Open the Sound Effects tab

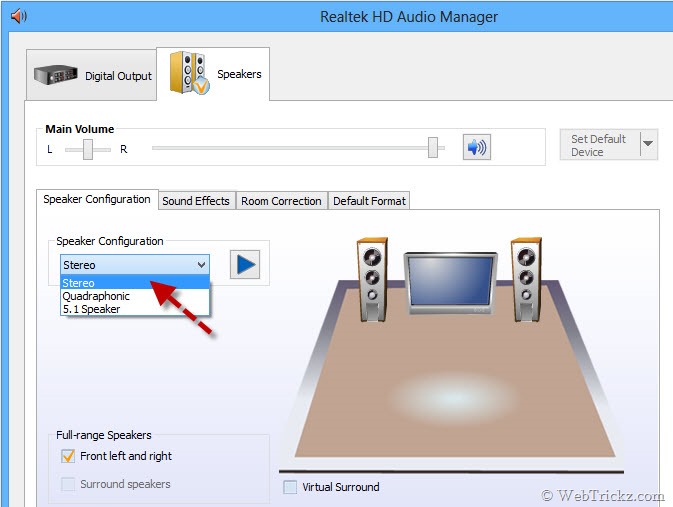point(196,201)
